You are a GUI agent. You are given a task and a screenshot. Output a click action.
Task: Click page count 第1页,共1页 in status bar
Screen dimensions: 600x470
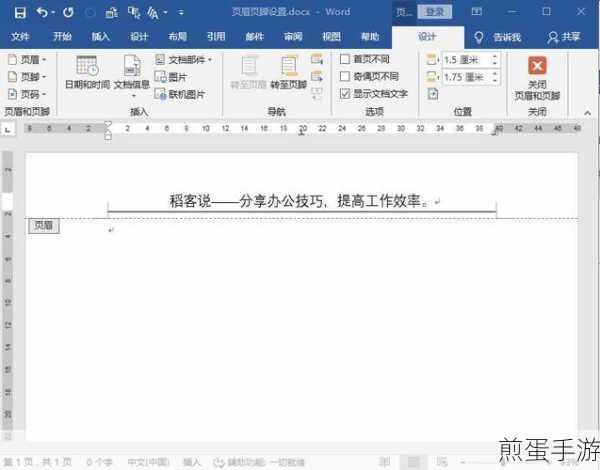point(38,462)
